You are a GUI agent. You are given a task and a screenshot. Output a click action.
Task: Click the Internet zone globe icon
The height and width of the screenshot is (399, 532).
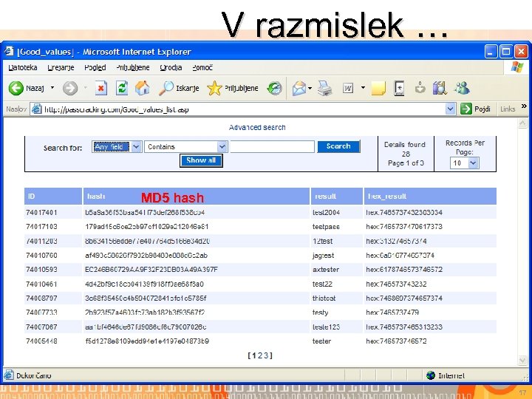431,375
